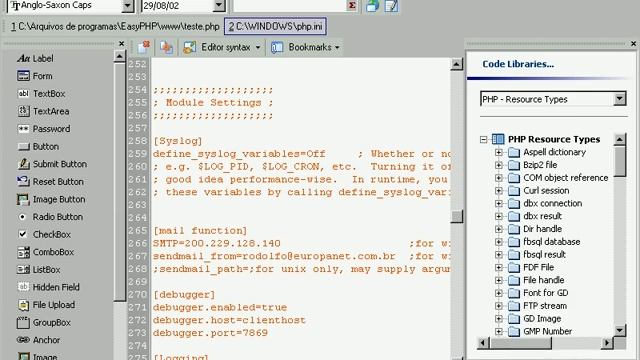Insert an Image Button control

[x=51, y=199]
